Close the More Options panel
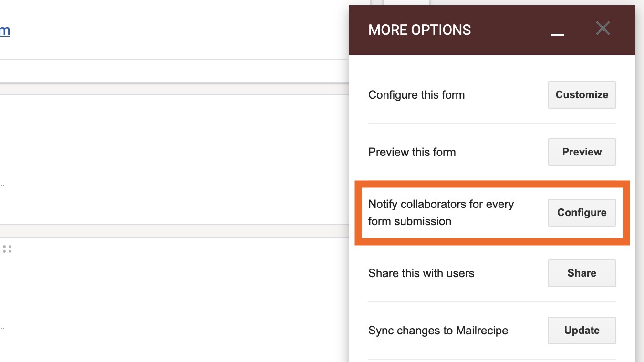644x362 pixels. (x=603, y=29)
